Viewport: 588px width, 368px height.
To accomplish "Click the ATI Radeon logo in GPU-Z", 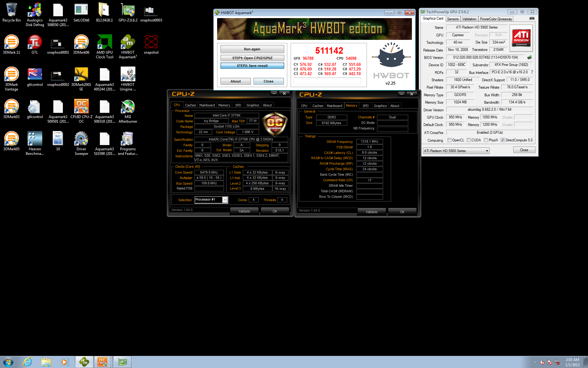I will pyautogui.click(x=521, y=38).
